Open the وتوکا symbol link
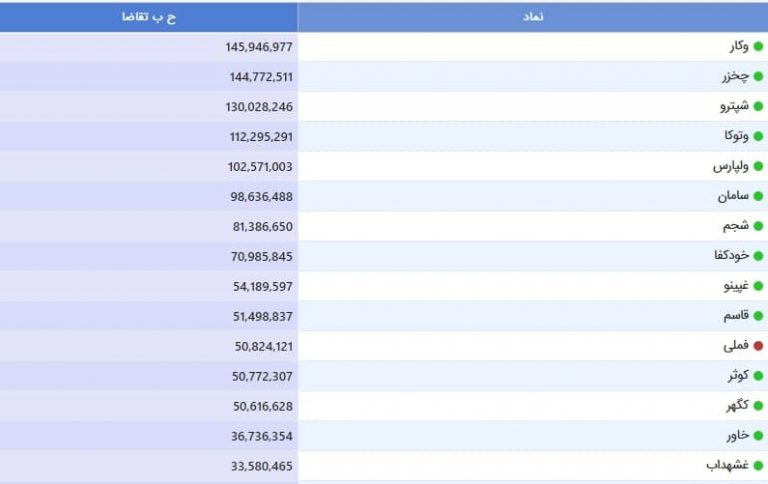 tap(736, 136)
